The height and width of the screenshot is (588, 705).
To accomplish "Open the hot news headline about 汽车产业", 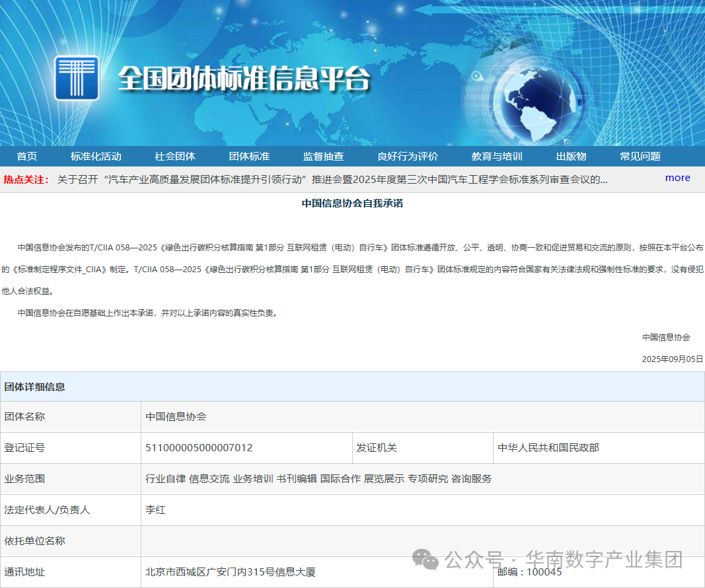I will (332, 180).
